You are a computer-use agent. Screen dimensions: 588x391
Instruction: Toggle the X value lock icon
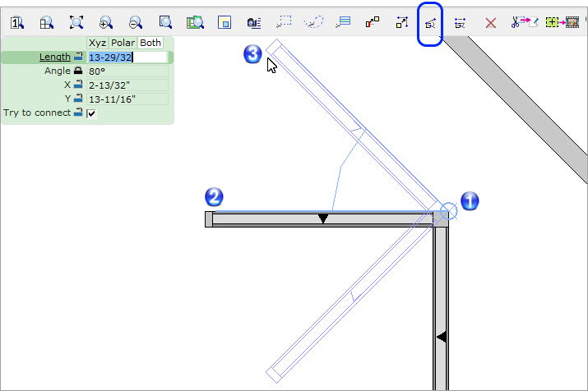tap(78, 85)
